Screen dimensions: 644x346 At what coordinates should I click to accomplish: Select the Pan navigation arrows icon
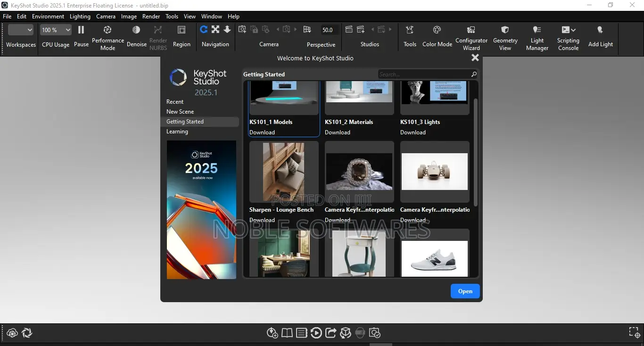click(215, 30)
